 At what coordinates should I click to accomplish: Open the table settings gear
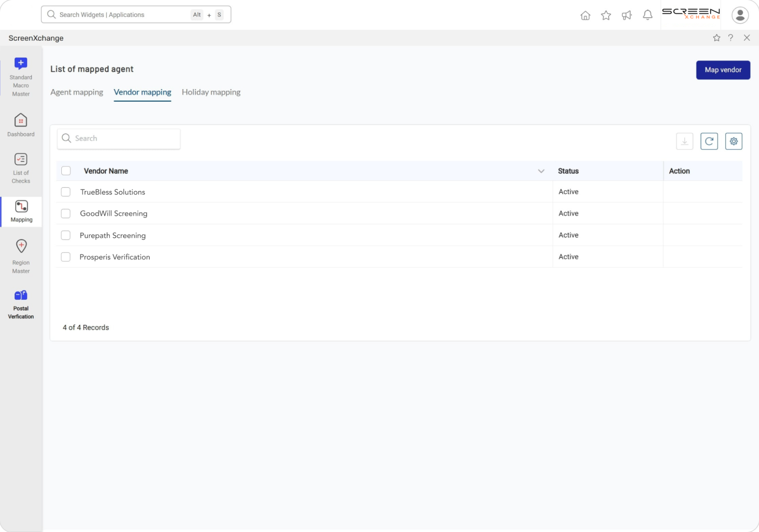click(x=734, y=141)
